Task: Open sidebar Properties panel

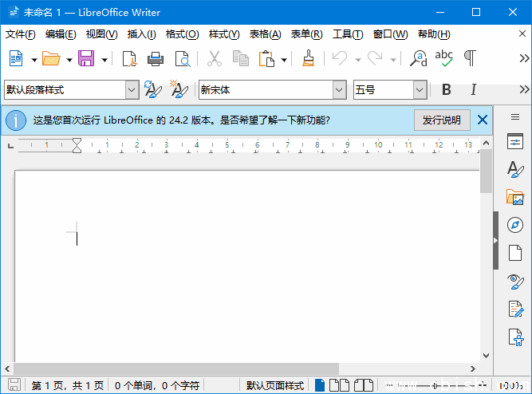Action: (514, 142)
